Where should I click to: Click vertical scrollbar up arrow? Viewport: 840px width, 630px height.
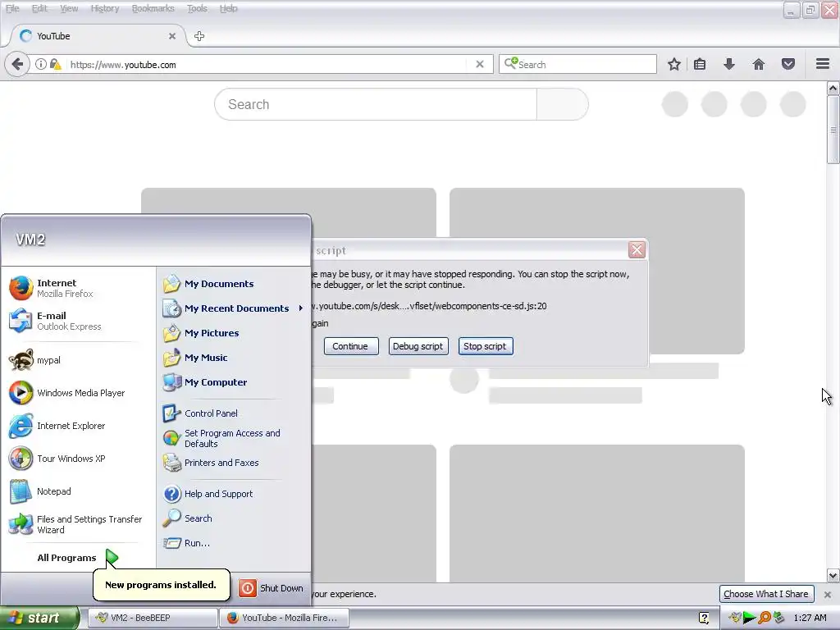[833, 89]
